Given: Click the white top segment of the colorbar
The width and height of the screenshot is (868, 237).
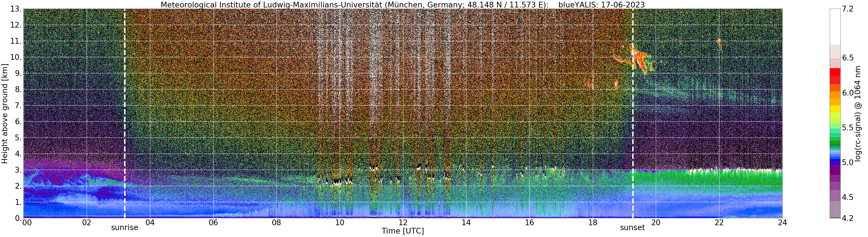Looking at the screenshot, I should 835,26.
